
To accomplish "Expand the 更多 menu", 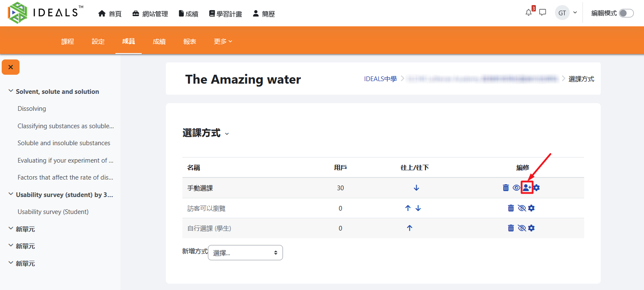I will 223,41.
